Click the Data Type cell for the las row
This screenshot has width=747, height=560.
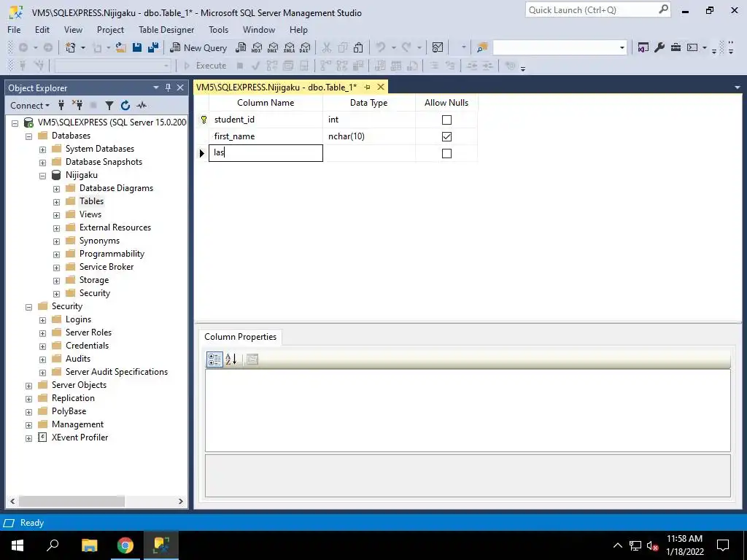[368, 153]
